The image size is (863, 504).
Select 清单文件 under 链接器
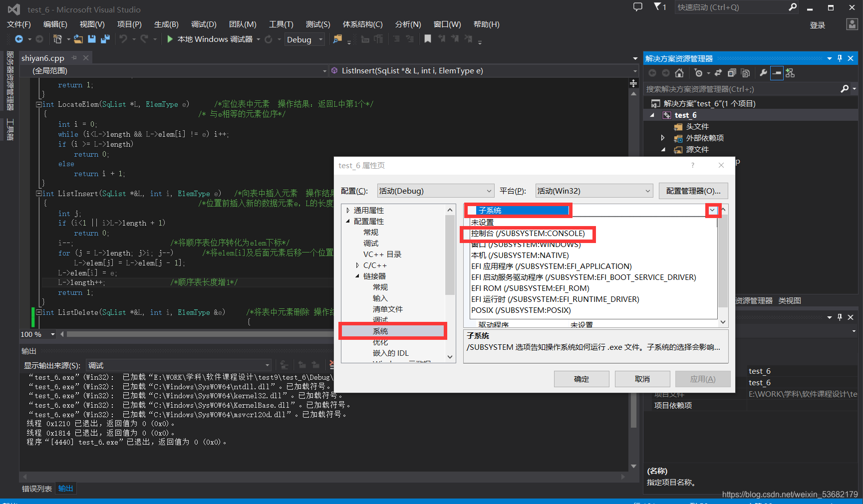388,309
